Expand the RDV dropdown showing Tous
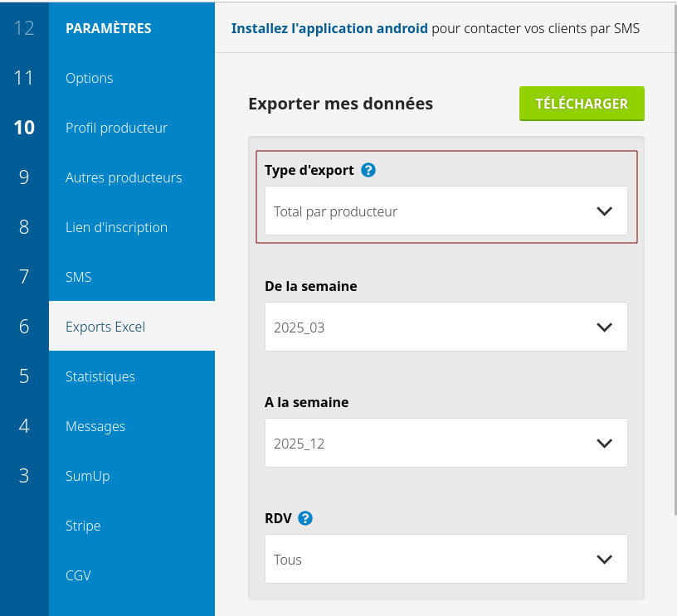The width and height of the screenshot is (677, 616). (x=446, y=560)
